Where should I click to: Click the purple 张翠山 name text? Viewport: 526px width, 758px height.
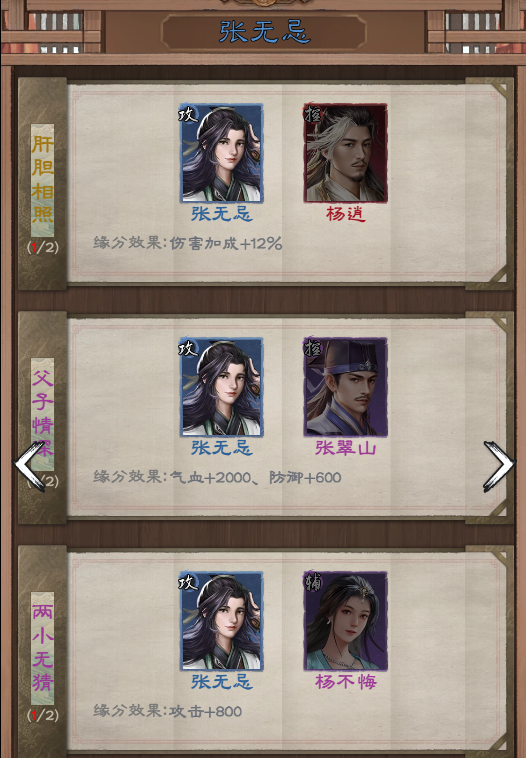pyautogui.click(x=346, y=448)
